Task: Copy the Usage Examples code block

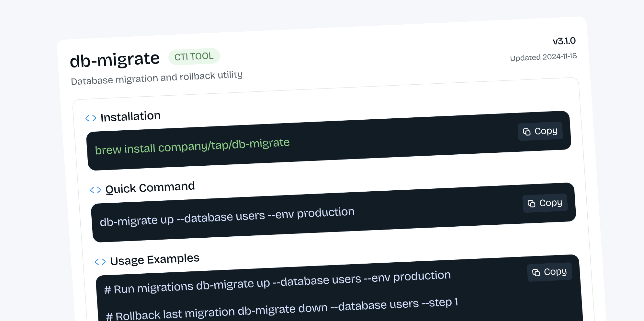Action: pyautogui.click(x=549, y=272)
